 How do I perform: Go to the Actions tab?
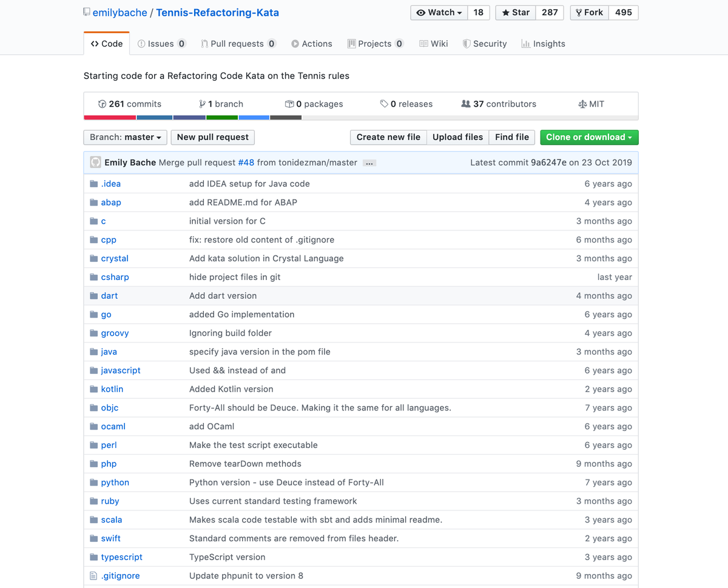(312, 44)
